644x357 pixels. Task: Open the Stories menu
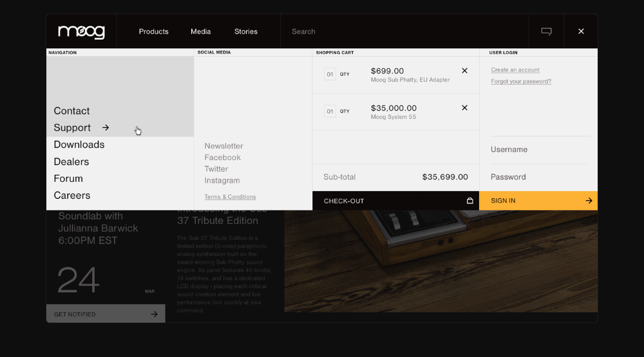tap(245, 32)
